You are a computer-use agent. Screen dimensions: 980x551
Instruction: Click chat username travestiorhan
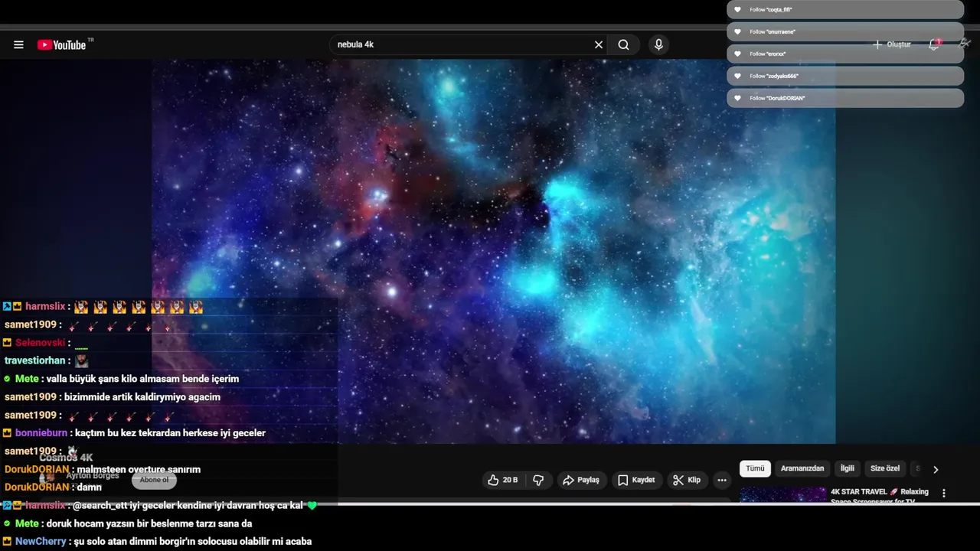click(x=35, y=360)
